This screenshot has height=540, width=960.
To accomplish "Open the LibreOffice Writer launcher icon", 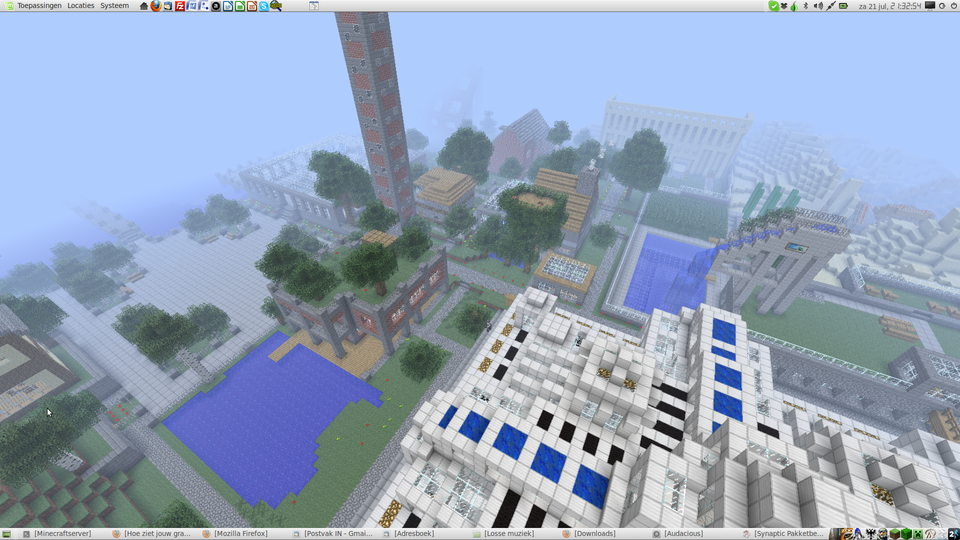I will (228, 6).
